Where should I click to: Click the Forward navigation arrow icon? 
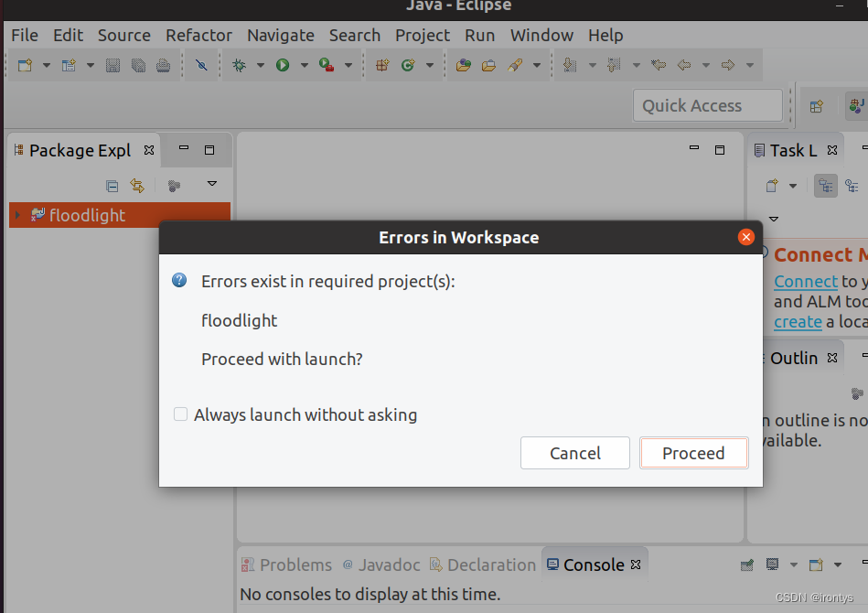click(728, 65)
